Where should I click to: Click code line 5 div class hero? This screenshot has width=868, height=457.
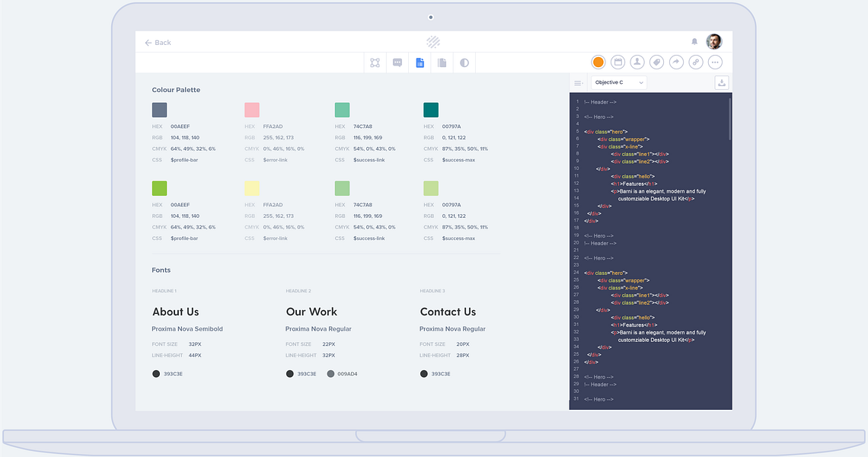click(605, 132)
